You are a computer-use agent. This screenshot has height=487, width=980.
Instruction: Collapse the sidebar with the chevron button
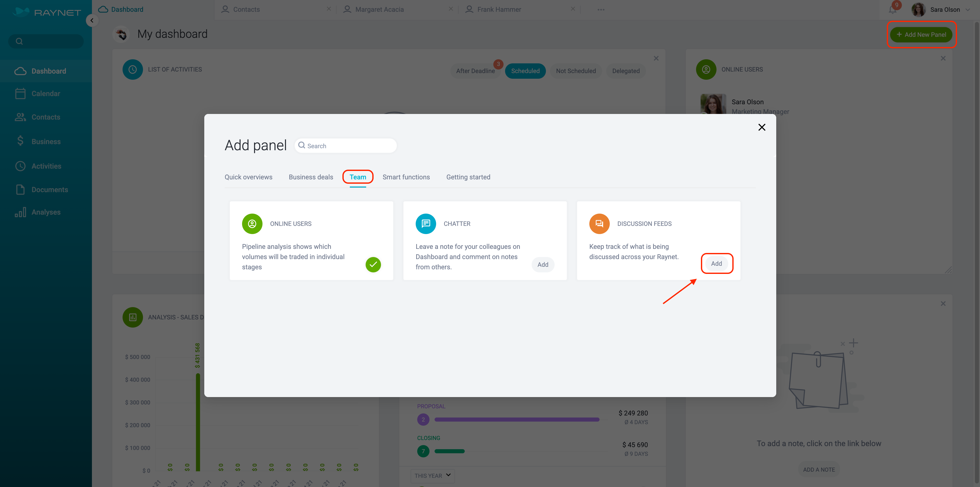pyautogui.click(x=92, y=20)
